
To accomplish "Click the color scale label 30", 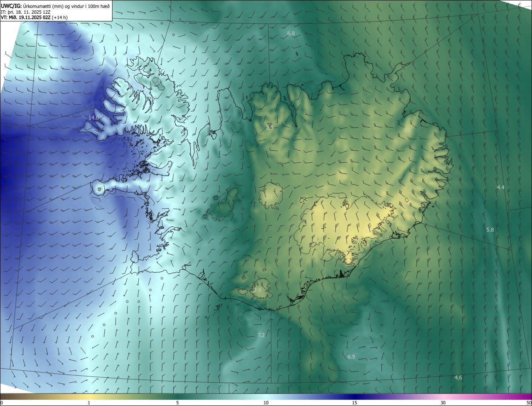I will (443, 403).
